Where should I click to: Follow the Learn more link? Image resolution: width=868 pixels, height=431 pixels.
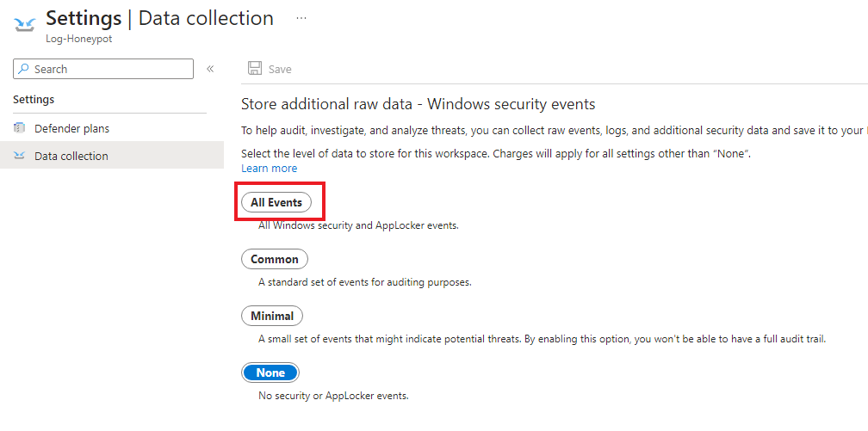coord(269,169)
